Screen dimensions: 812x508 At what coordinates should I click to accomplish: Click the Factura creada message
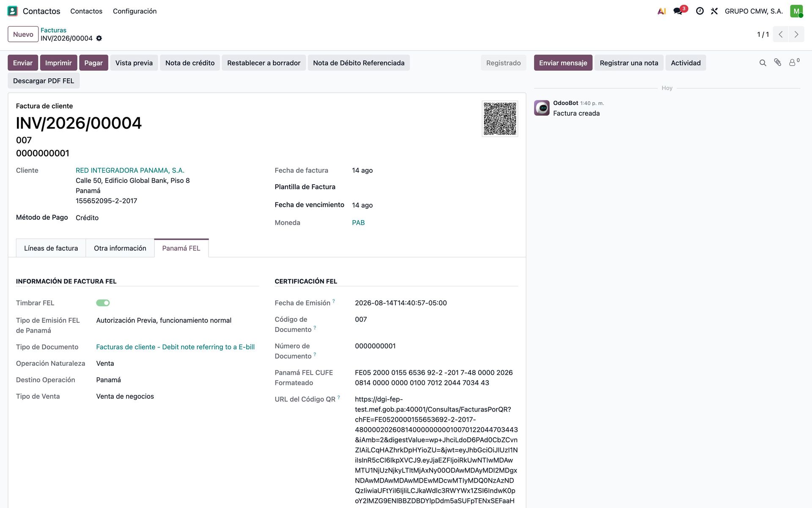pos(576,113)
